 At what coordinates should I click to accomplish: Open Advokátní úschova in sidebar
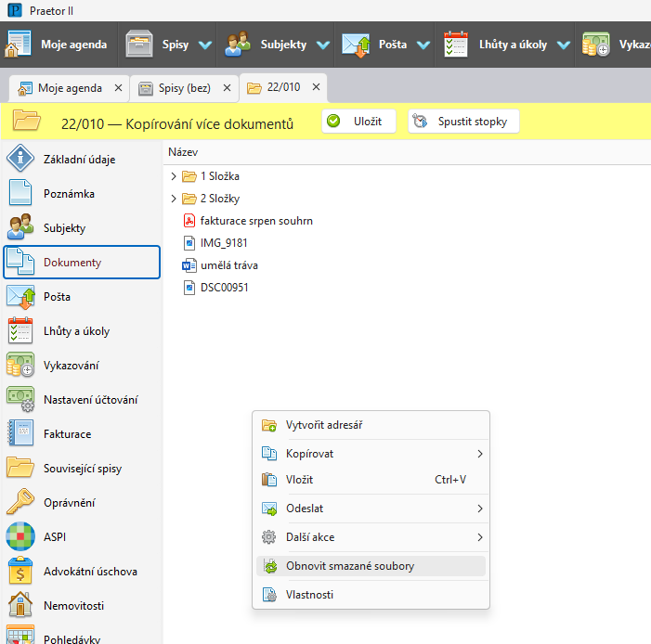tap(82, 572)
